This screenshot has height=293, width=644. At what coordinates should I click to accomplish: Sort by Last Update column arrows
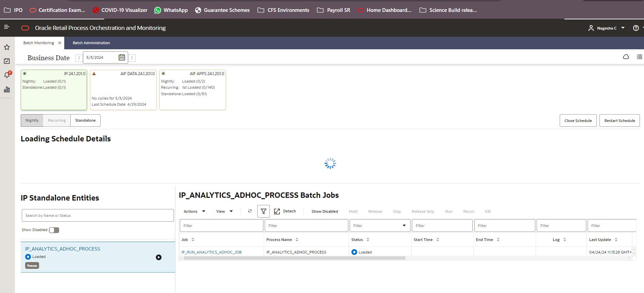click(616, 240)
